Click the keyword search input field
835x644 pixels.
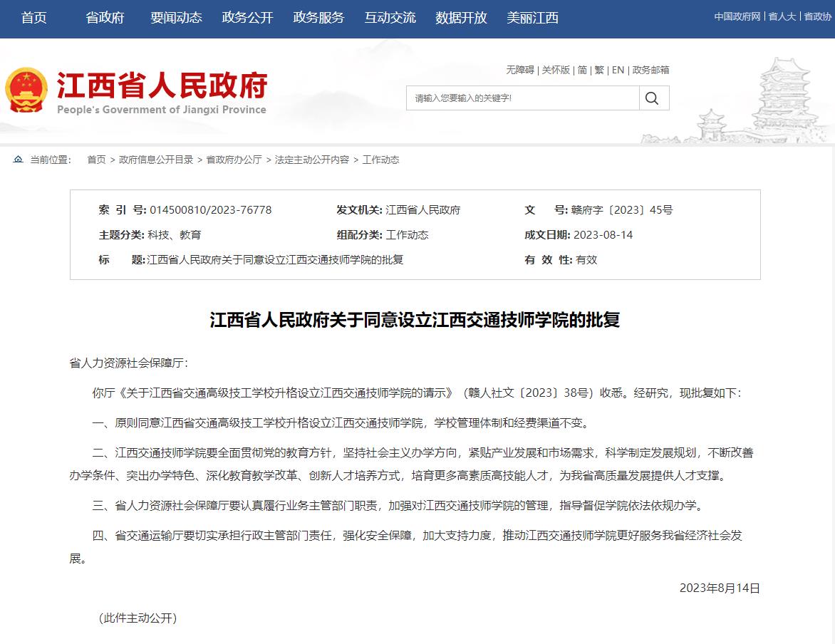tap(522, 98)
